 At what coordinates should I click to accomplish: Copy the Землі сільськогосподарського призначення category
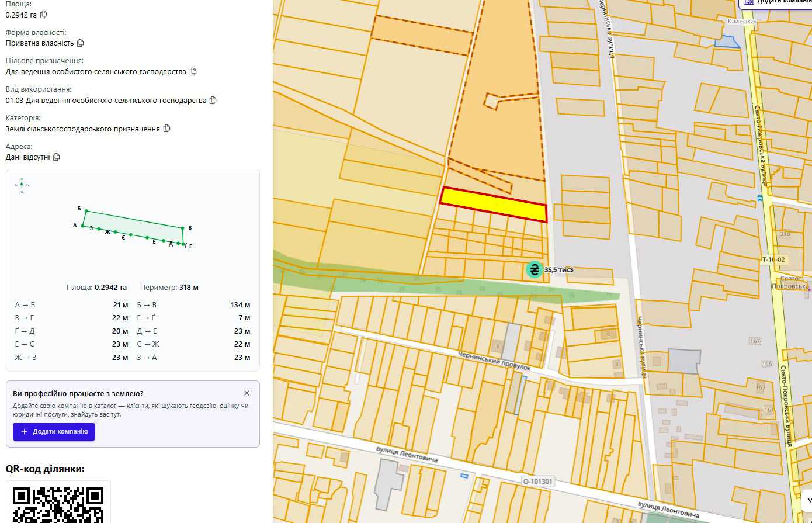(167, 128)
